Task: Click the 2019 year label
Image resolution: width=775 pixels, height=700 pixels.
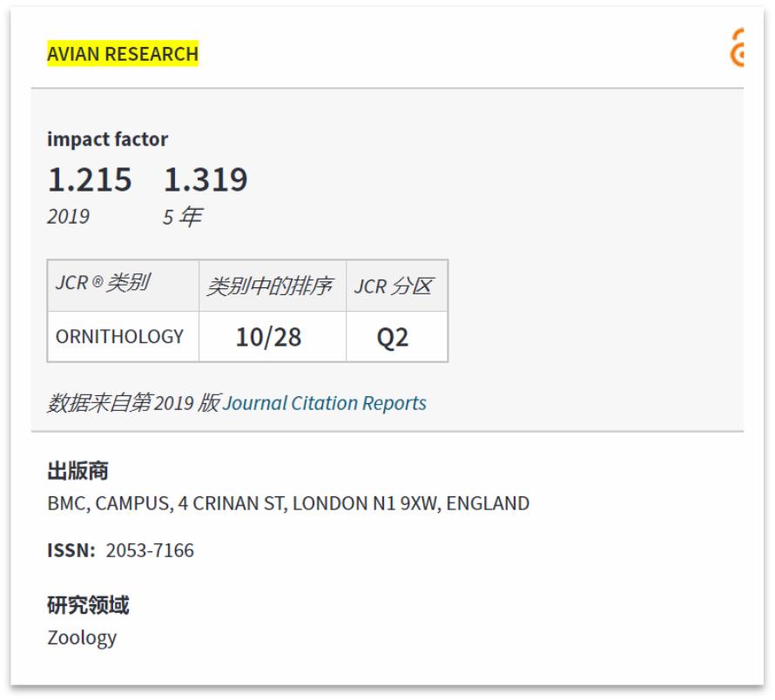Action: pyautogui.click(x=68, y=217)
